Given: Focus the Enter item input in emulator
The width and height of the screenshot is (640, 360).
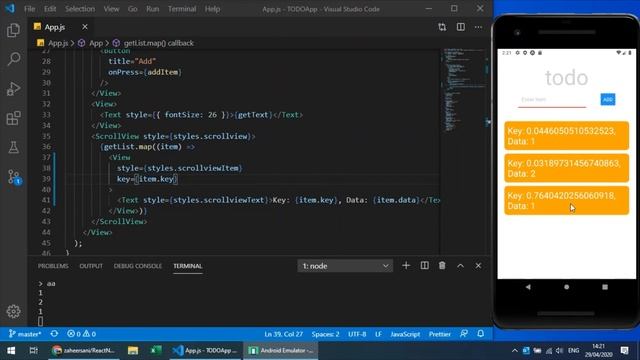Looking at the screenshot, I should tap(552, 100).
